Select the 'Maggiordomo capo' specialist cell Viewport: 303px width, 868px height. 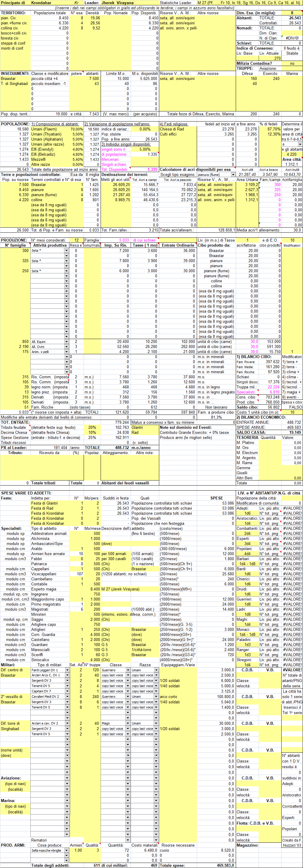tap(50, 599)
